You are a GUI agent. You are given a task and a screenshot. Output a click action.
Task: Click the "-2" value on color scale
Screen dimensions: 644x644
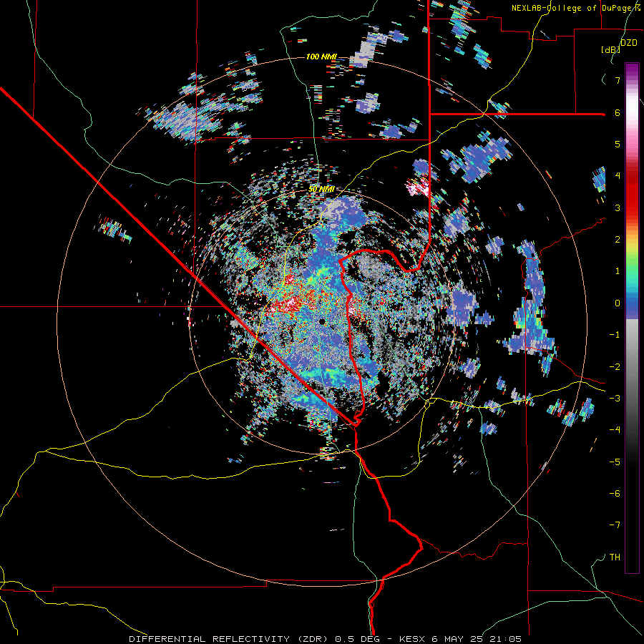615,367
